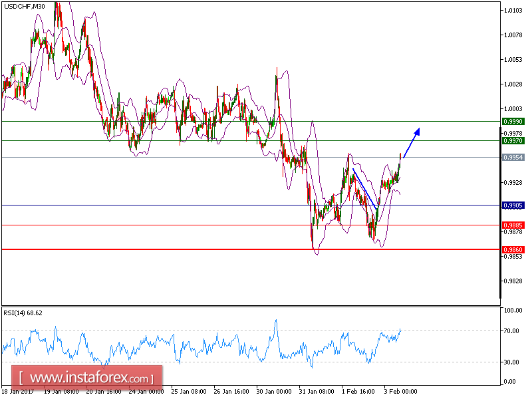Click the blue trend arrow on the chart
Screen dimensions: 532x399
pyautogui.click(x=412, y=143)
